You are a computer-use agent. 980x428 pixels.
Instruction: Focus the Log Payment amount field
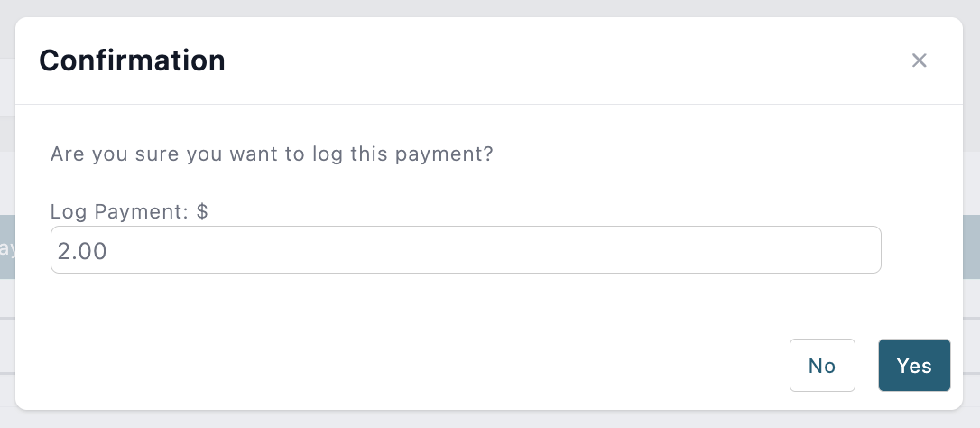click(466, 249)
